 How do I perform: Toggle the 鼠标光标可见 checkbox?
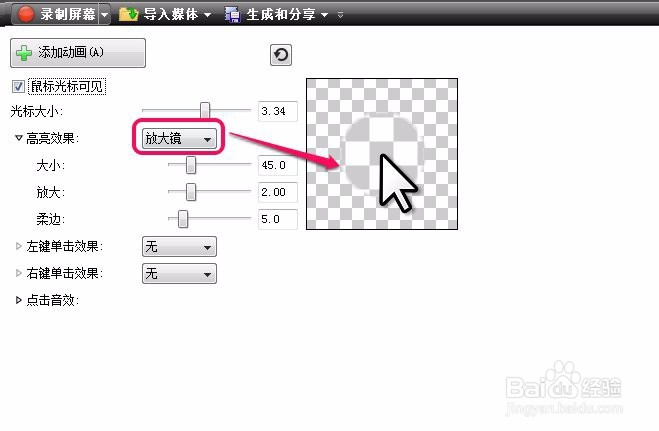(18, 87)
